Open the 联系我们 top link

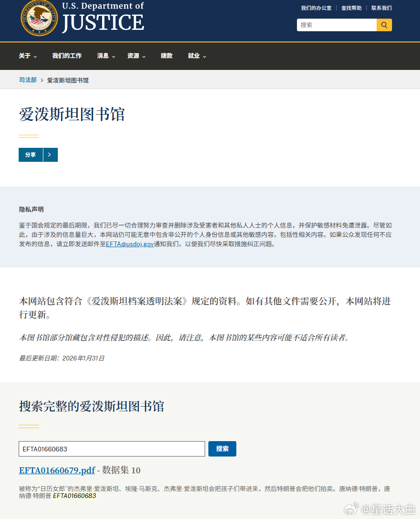click(x=381, y=8)
